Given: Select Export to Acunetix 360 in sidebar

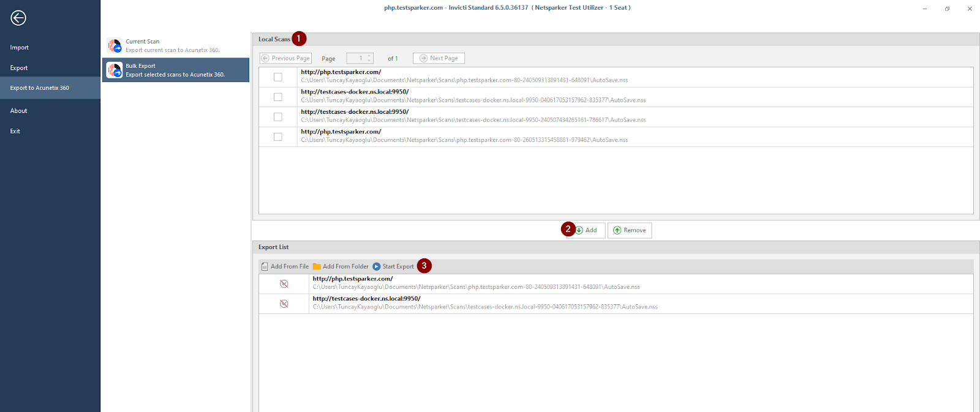Looking at the screenshot, I should pyautogui.click(x=50, y=88).
